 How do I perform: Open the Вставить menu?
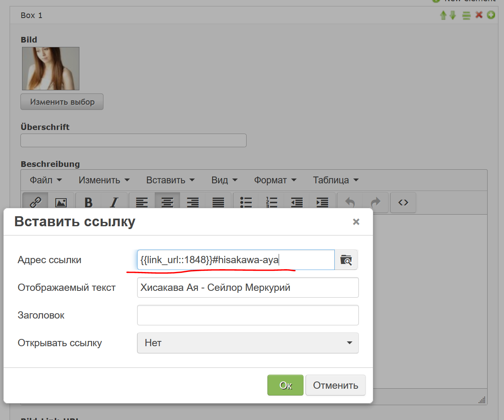click(170, 180)
